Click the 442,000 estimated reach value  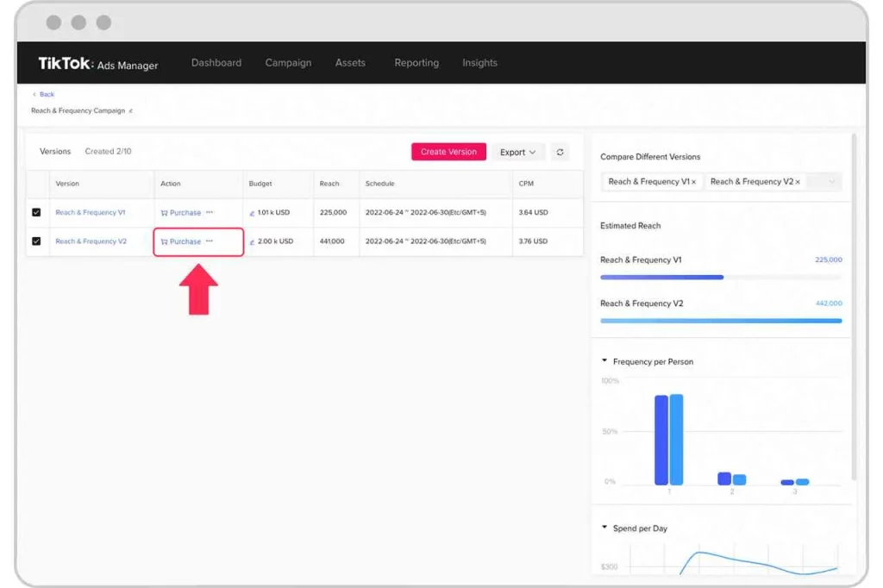[x=829, y=303]
